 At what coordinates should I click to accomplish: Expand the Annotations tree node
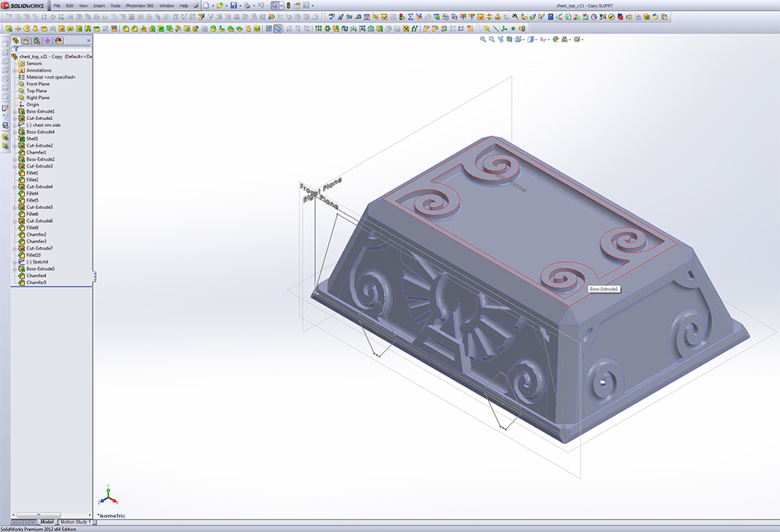(14, 71)
